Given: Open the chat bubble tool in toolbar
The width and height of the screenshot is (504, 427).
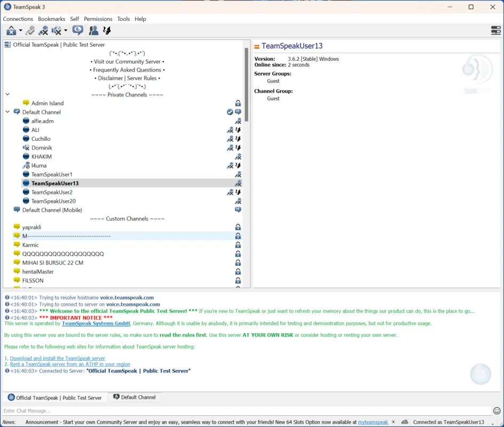Looking at the screenshot, I should pyautogui.click(x=78, y=30).
